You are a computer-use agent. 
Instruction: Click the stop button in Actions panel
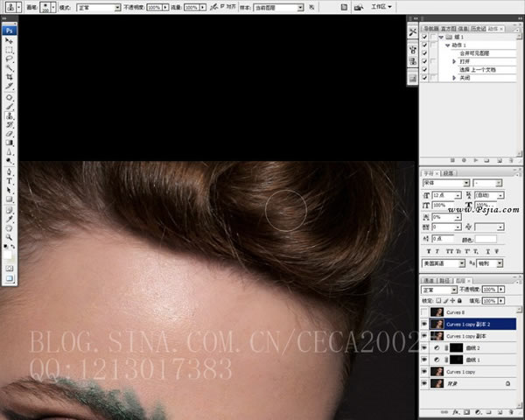point(452,160)
